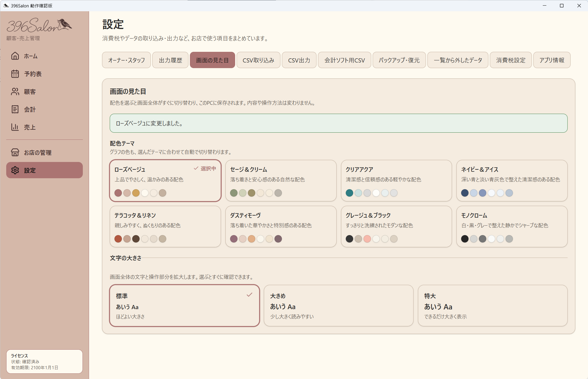Screen dimensions: 588x379
Task: Switch to the CSV出力 tab
Action: (299, 60)
